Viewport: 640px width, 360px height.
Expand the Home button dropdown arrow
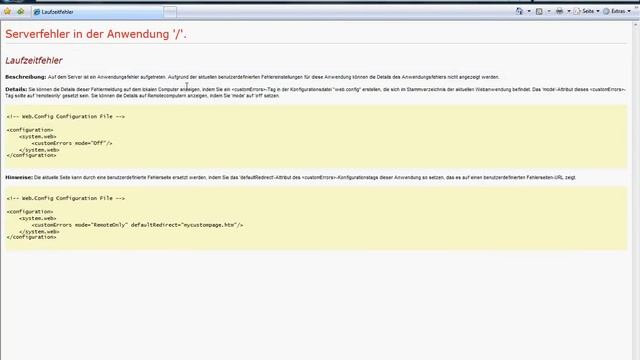pyautogui.click(x=529, y=11)
